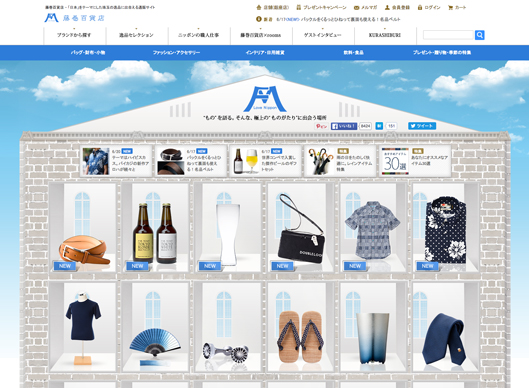The width and height of the screenshot is (529, 388).
Task: Click the NEW badge under the floral shirt
Action: click(x=427, y=266)
